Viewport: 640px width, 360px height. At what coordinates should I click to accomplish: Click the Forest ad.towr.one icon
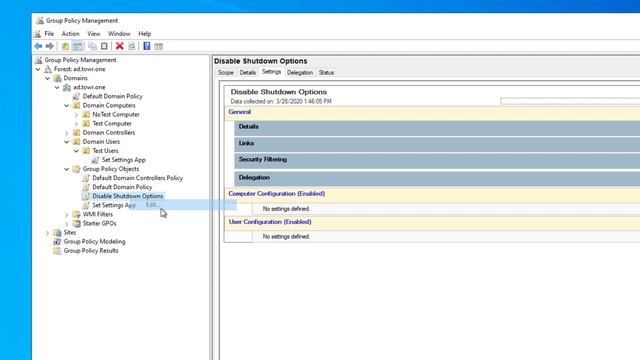coord(48,69)
